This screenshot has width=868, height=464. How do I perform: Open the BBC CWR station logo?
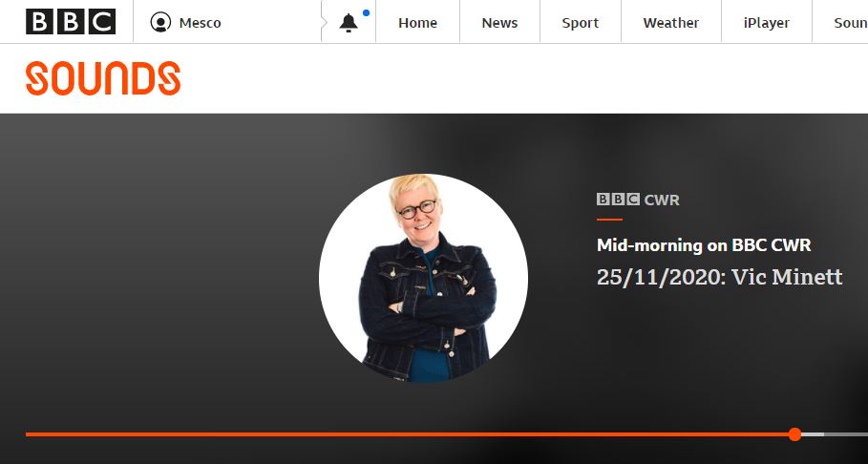pos(638,200)
